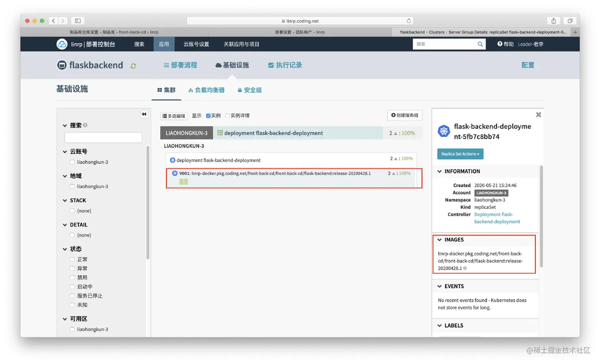Click the info icon after image tag 20200428.1
The height and width of the screenshot is (364, 600).
point(465,268)
